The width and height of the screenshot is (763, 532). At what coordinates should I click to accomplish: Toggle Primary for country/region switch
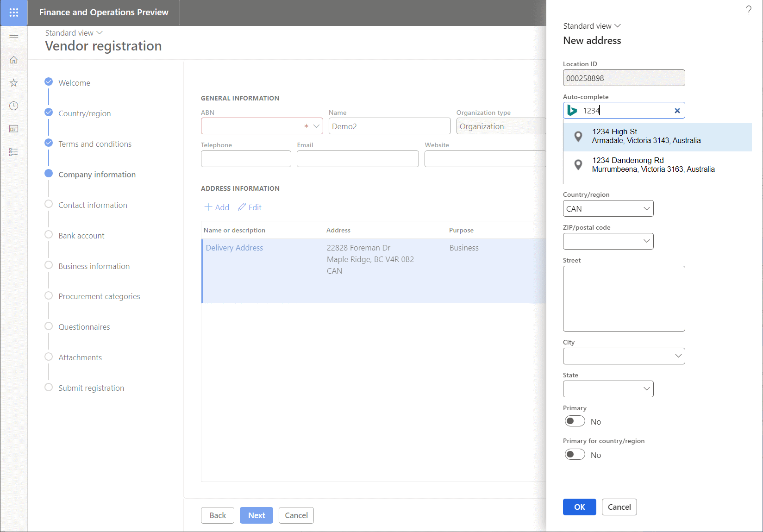tap(575, 455)
